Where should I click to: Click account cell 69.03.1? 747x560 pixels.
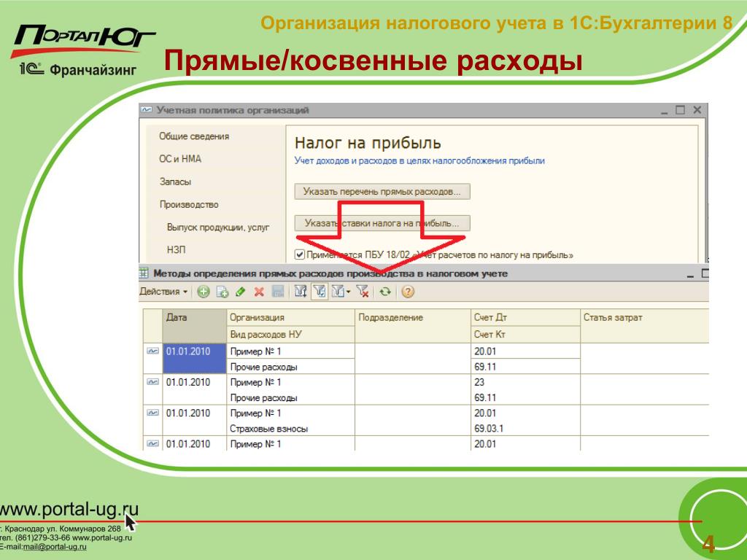pos(525,429)
